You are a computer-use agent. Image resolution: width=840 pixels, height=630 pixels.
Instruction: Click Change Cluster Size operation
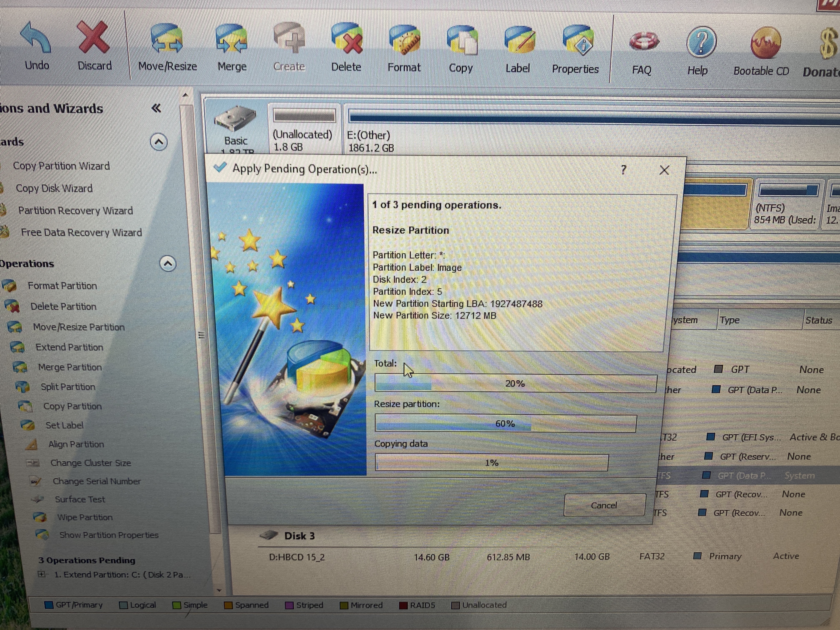[x=91, y=462]
